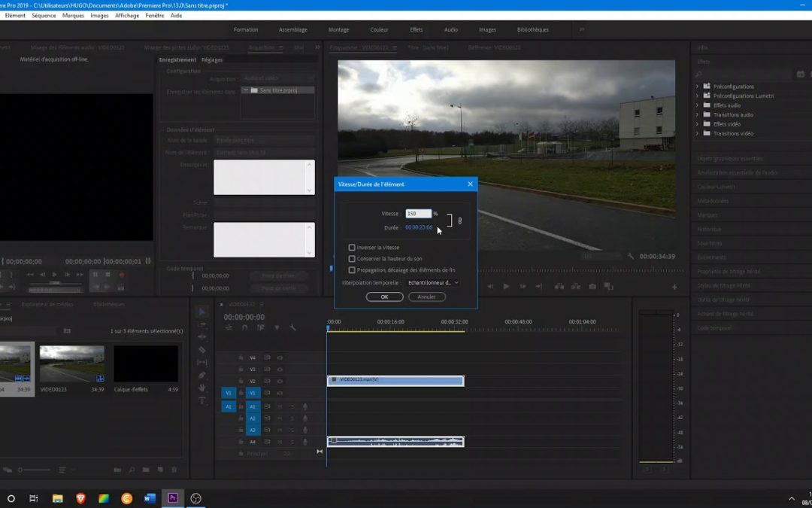812x508 pixels.
Task: Click OK in the speed dialog
Action: [x=384, y=297]
